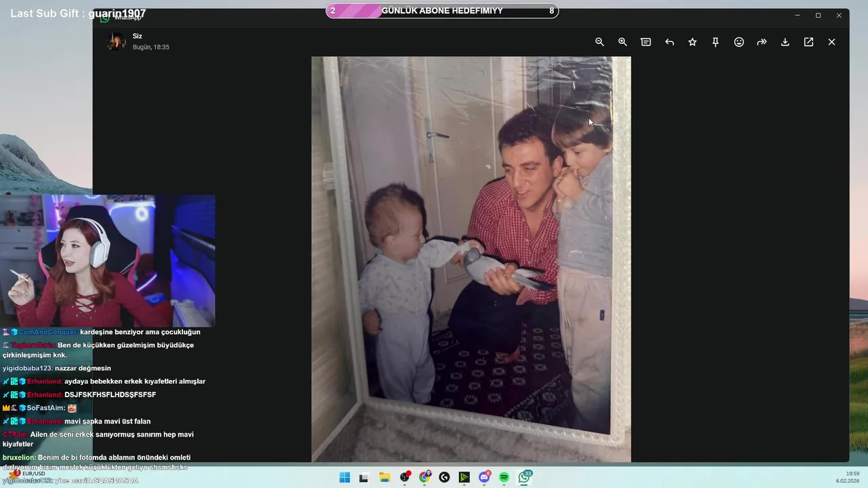This screenshot has width=868, height=488.
Task: Click bruxelion's chat message
Action: click(x=96, y=462)
